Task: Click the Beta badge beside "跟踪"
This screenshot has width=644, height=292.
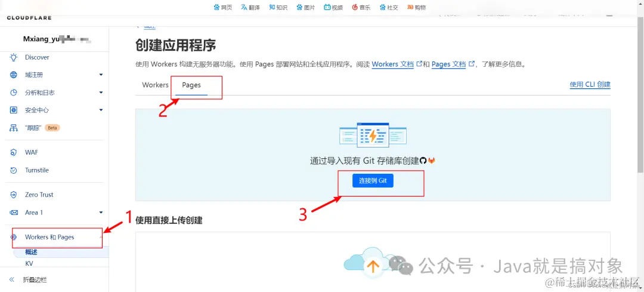Action: coord(52,128)
